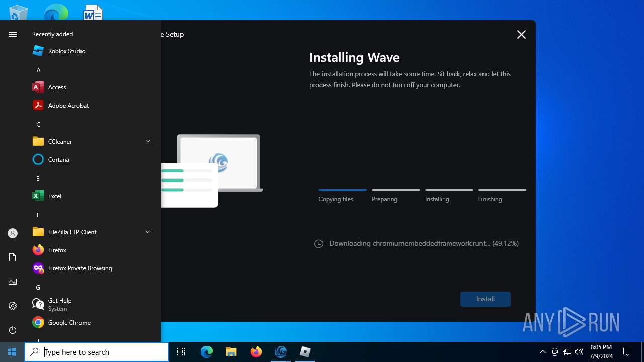Viewport: 644px width, 362px height.
Task: Jump to the letter C section header
Action: pyautogui.click(x=38, y=124)
